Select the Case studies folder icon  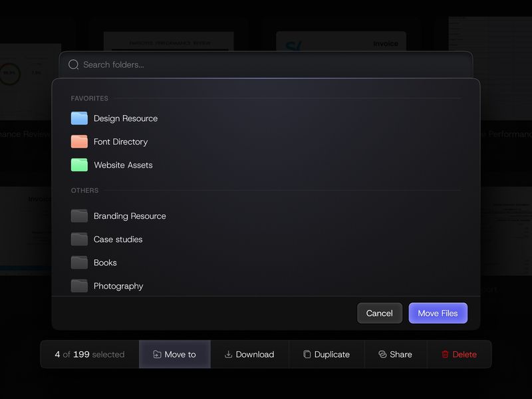point(79,239)
